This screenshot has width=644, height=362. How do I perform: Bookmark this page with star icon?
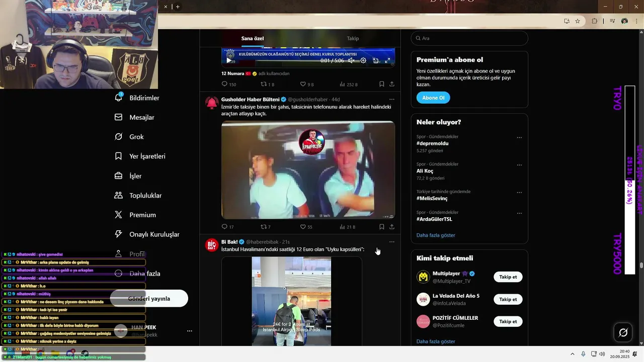(578, 21)
